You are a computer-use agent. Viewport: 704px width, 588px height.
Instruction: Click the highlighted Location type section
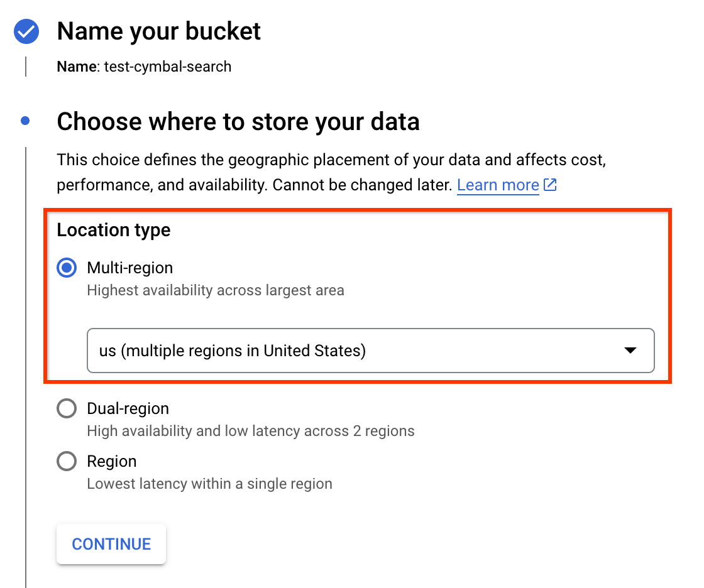pyautogui.click(x=113, y=230)
